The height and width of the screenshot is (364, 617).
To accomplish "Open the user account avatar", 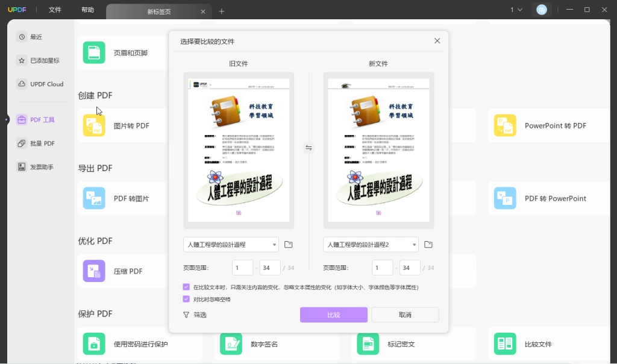I will click(x=542, y=10).
